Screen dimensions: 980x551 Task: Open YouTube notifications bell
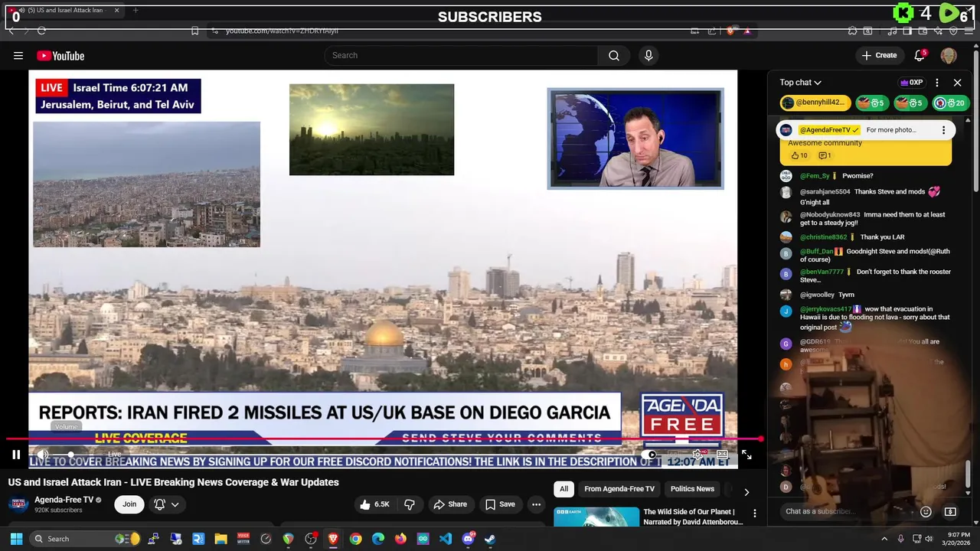pyautogui.click(x=920, y=55)
